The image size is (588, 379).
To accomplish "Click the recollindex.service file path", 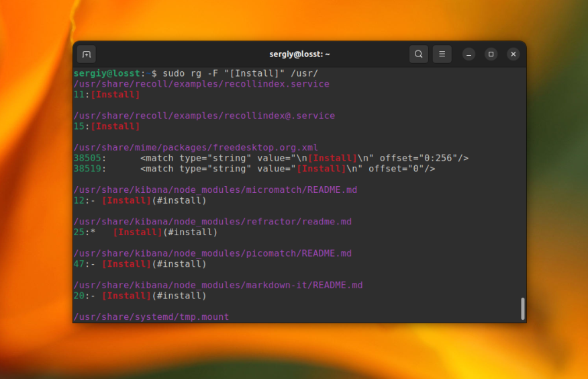I will (x=201, y=84).
